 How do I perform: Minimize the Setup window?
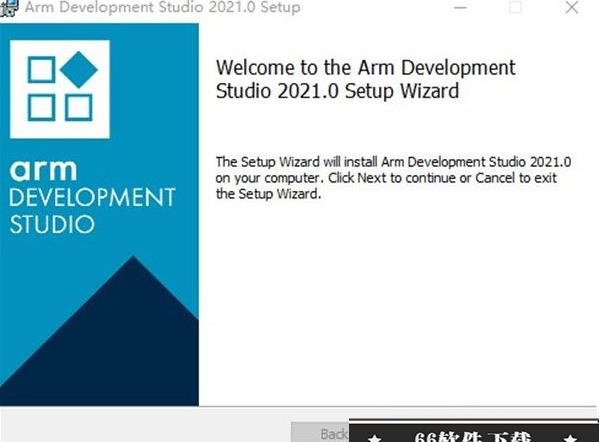tap(460, 8)
